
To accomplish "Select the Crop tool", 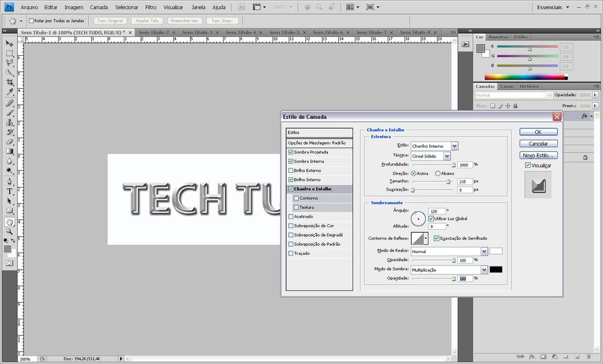I will (x=9, y=82).
